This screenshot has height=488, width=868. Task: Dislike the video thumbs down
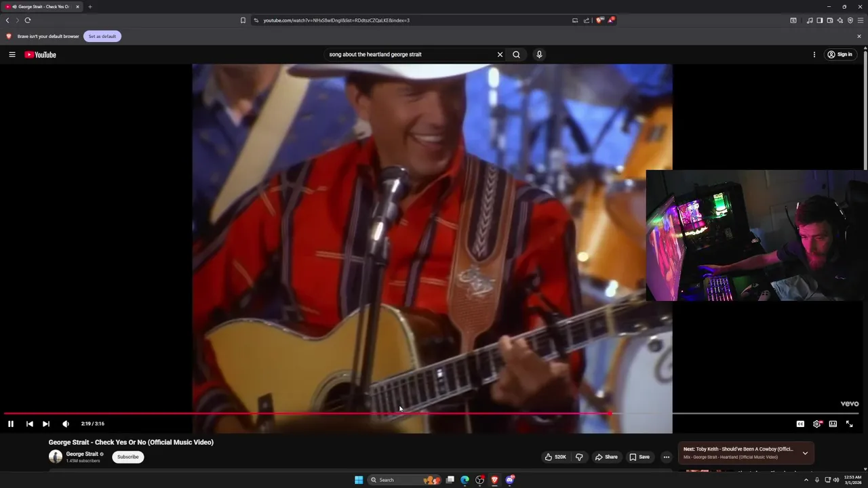[x=579, y=457]
